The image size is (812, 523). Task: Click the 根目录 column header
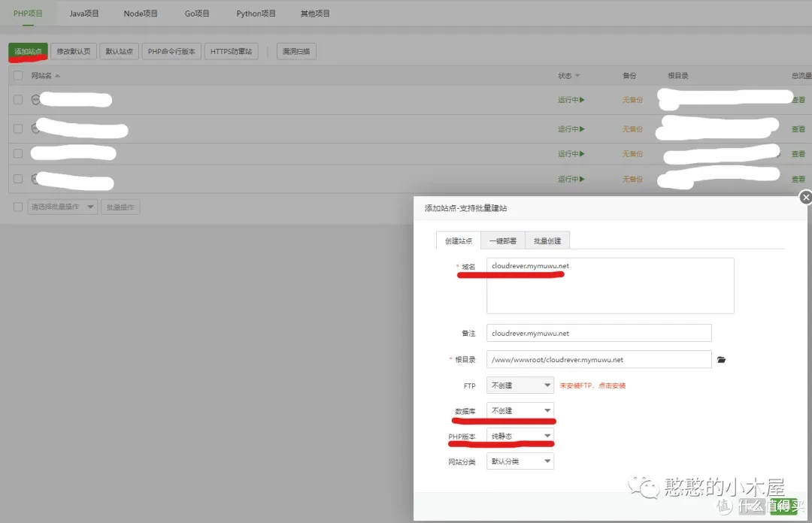tap(678, 76)
